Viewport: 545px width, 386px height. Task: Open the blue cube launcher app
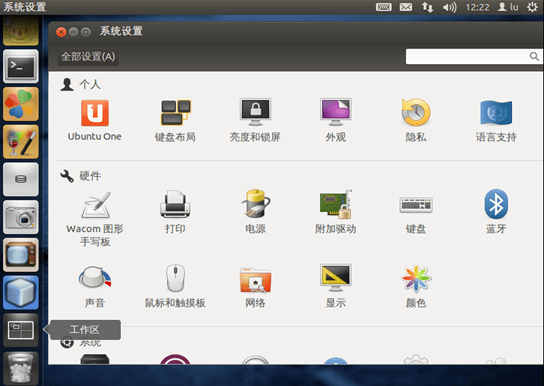21,293
